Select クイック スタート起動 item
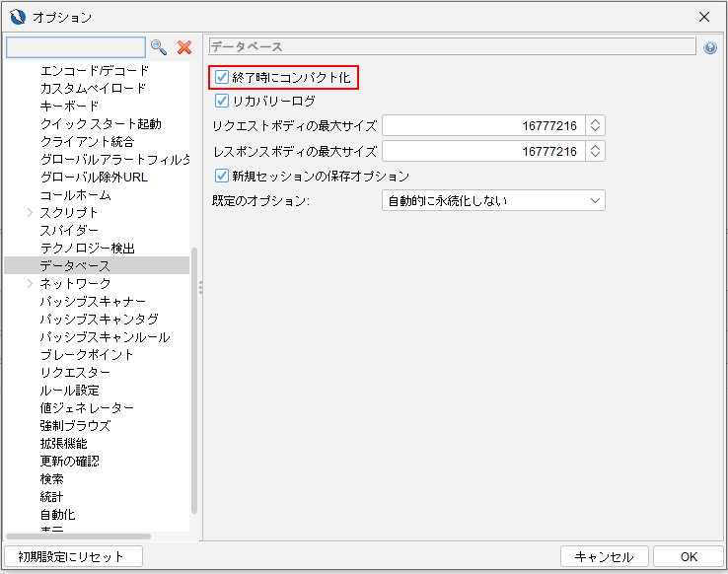This screenshot has width=728, height=574. (x=101, y=124)
